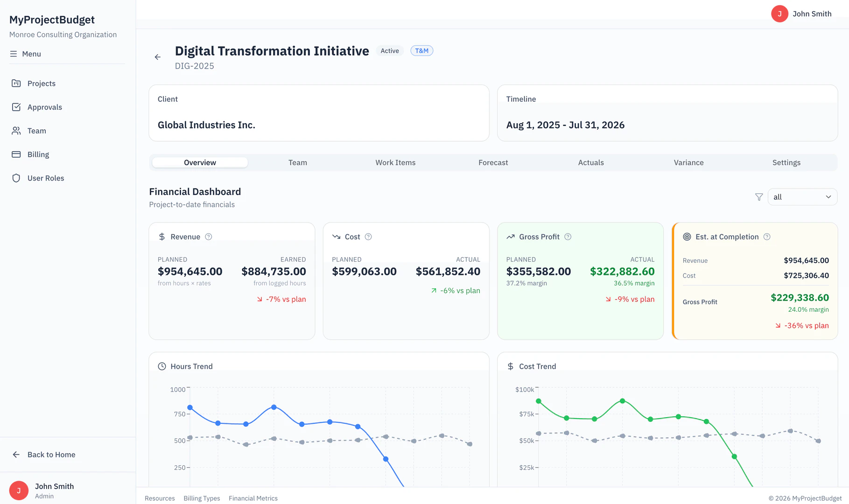849x504 pixels.
Task: Click the Gross Profit help icon
Action: (568, 237)
